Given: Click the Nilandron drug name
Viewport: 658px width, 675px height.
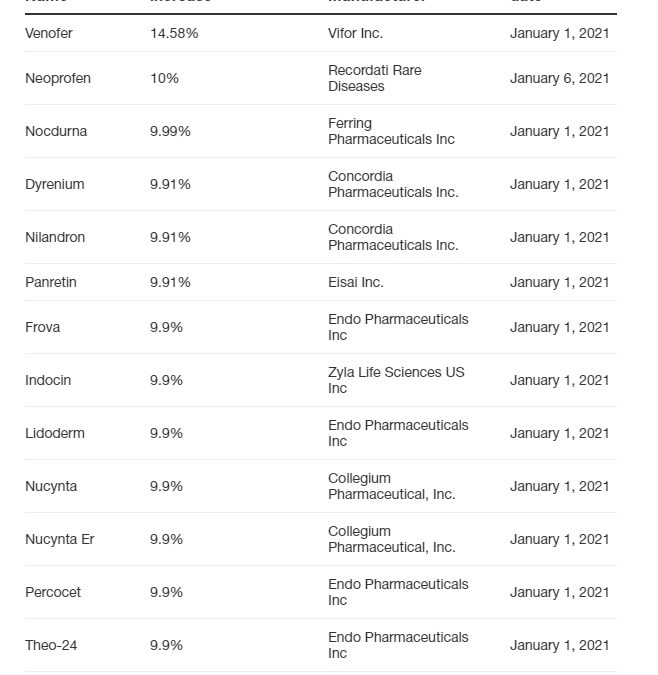Looking at the screenshot, I should coord(55,237).
